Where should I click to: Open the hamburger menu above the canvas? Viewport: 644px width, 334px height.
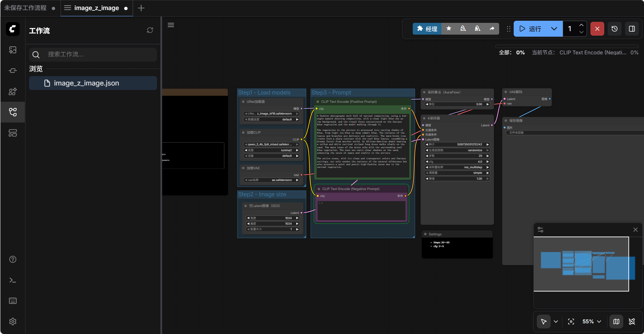tap(171, 25)
